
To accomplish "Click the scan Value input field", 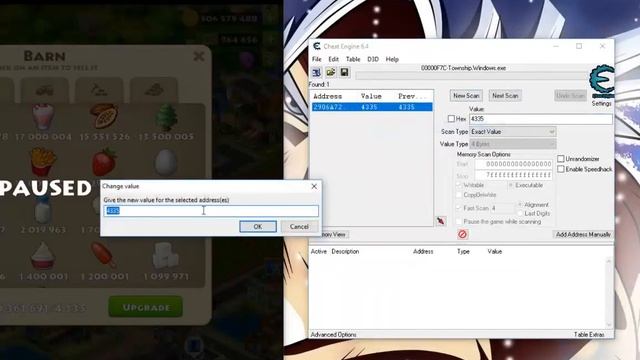I will click(541, 119).
